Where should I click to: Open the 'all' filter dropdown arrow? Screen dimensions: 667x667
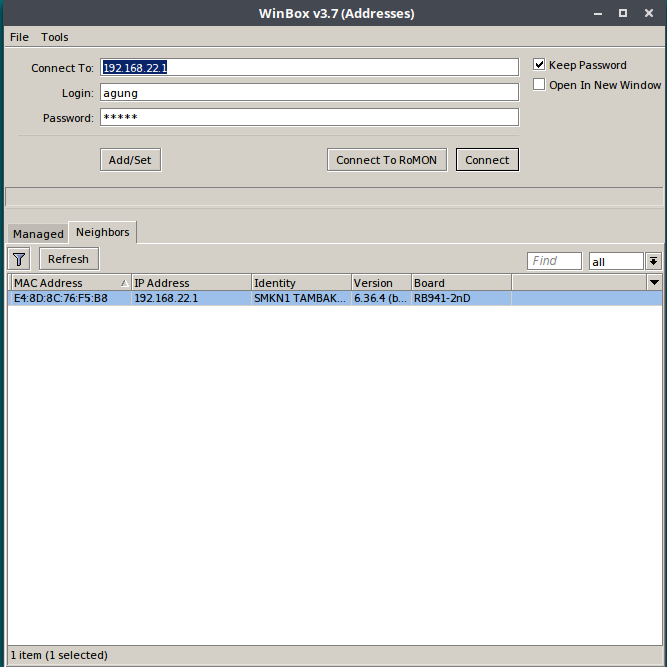(x=653, y=261)
